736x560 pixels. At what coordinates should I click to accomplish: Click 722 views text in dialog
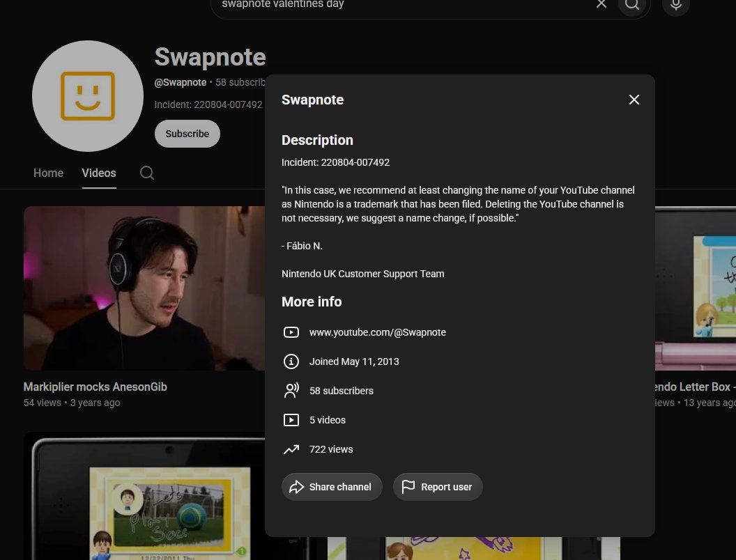coord(331,449)
